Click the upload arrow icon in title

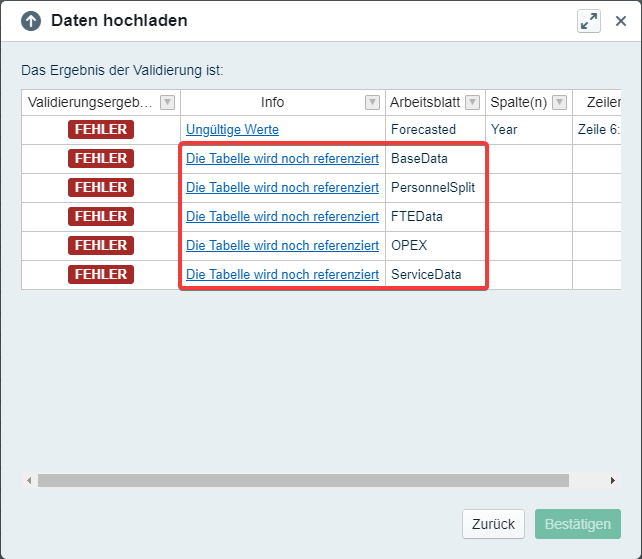pyautogui.click(x=31, y=21)
